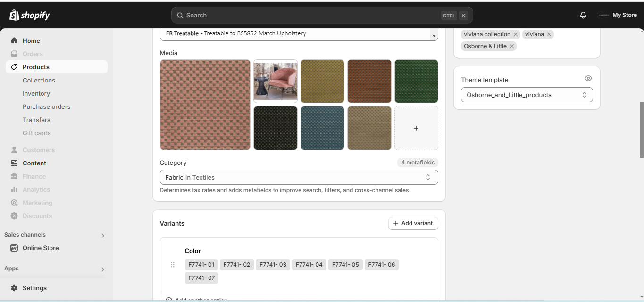Image resolution: width=644 pixels, height=302 pixels.
Task: Preview theme template with eye icon
Action: coord(588,79)
